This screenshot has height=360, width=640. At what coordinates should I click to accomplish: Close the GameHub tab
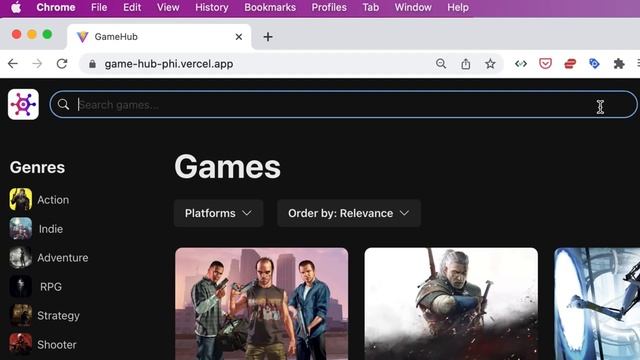(x=239, y=37)
